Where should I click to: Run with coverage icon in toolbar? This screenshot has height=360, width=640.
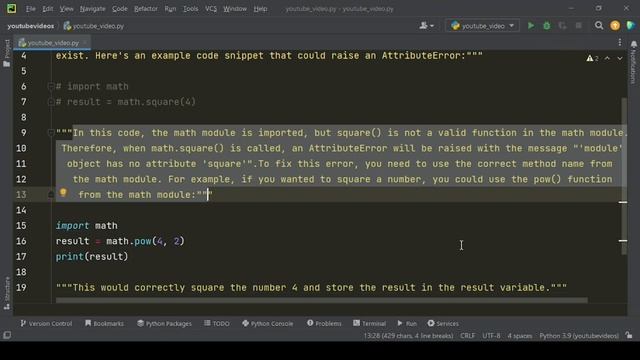pos(562,26)
